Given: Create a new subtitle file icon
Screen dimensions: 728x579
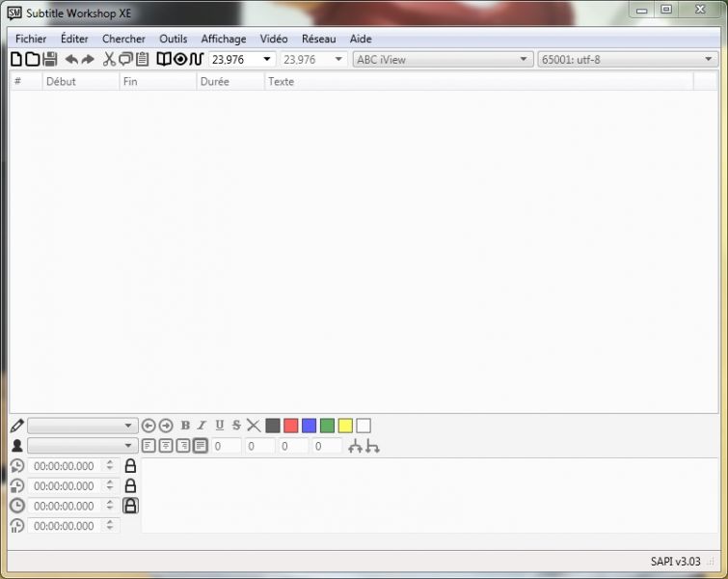Looking at the screenshot, I should [16, 60].
